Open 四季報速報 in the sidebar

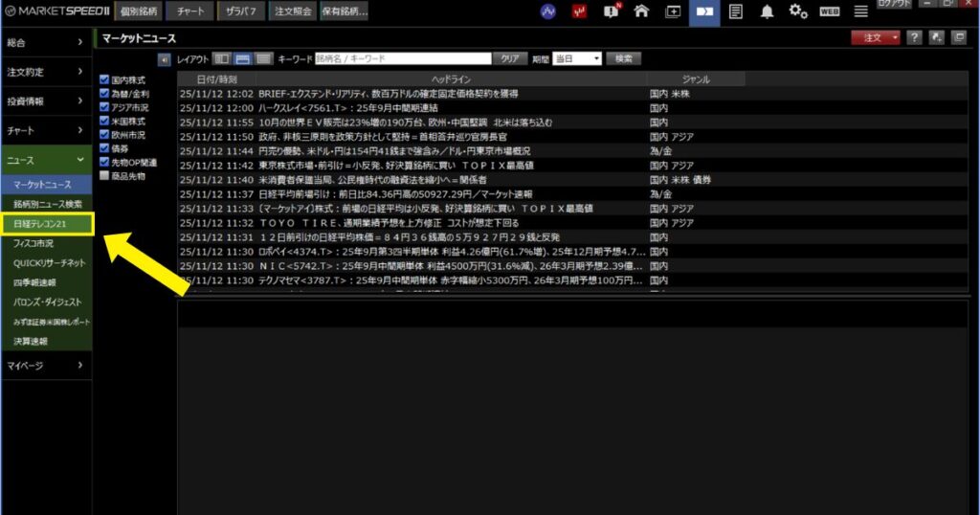tap(46, 282)
